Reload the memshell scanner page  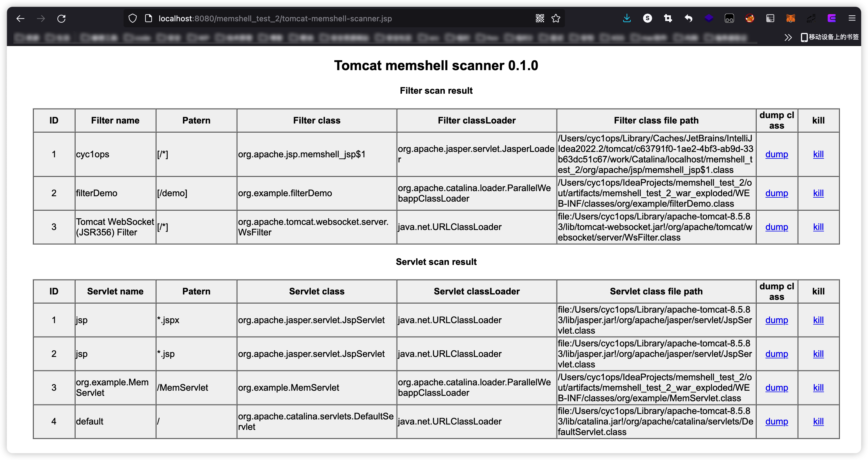pyautogui.click(x=61, y=18)
